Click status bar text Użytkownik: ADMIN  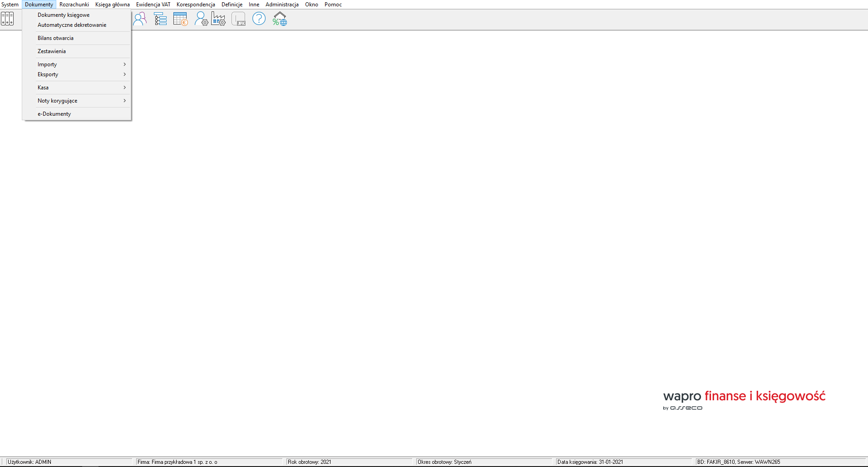(30, 462)
